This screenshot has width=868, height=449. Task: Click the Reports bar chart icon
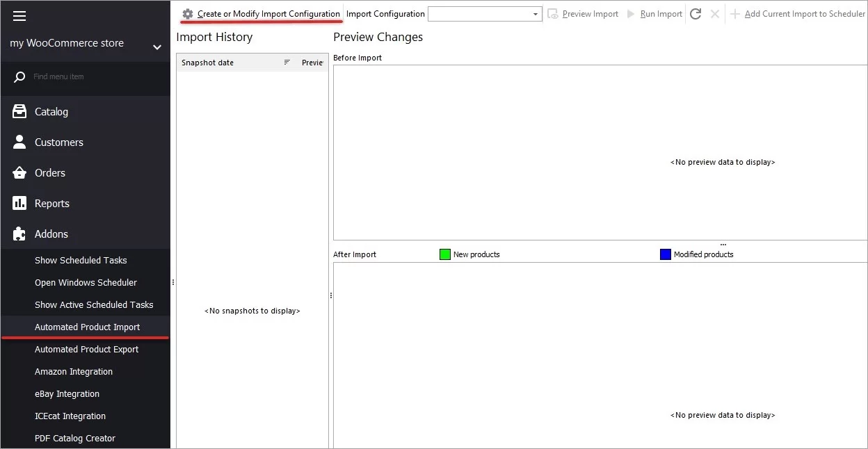point(19,203)
